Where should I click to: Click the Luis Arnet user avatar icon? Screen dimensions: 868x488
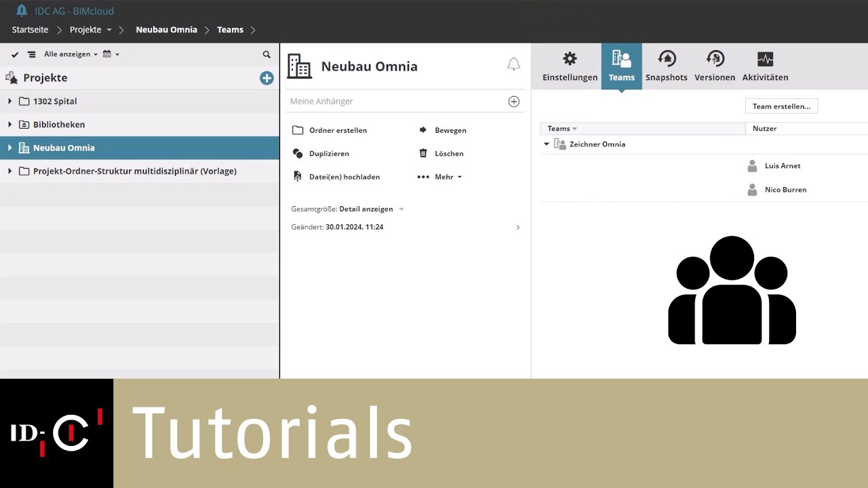[752, 165]
